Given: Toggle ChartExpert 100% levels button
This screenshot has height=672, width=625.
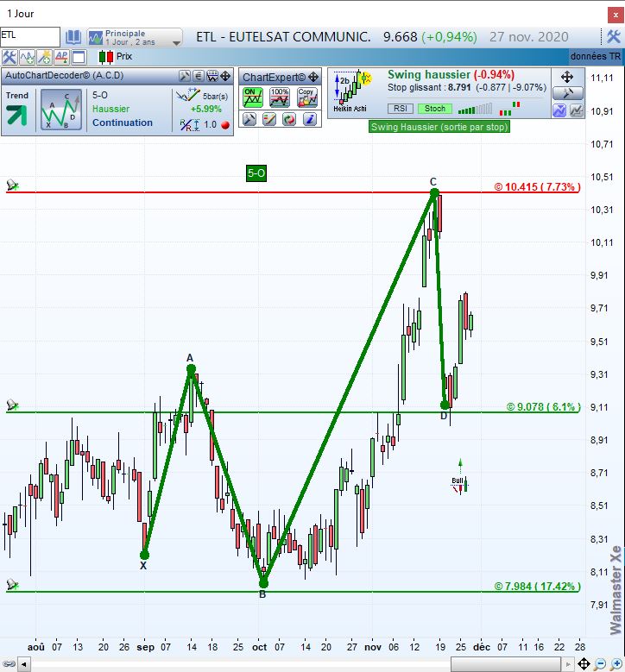Looking at the screenshot, I should tap(279, 97).
